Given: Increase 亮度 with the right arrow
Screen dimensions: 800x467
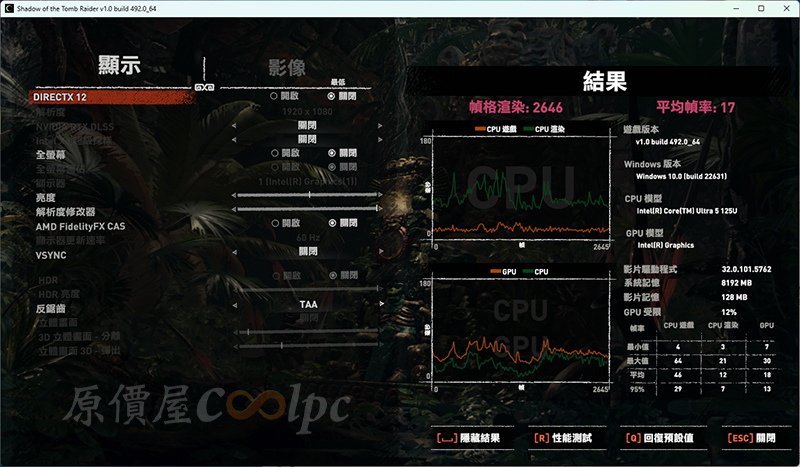Looking at the screenshot, I should [x=380, y=195].
